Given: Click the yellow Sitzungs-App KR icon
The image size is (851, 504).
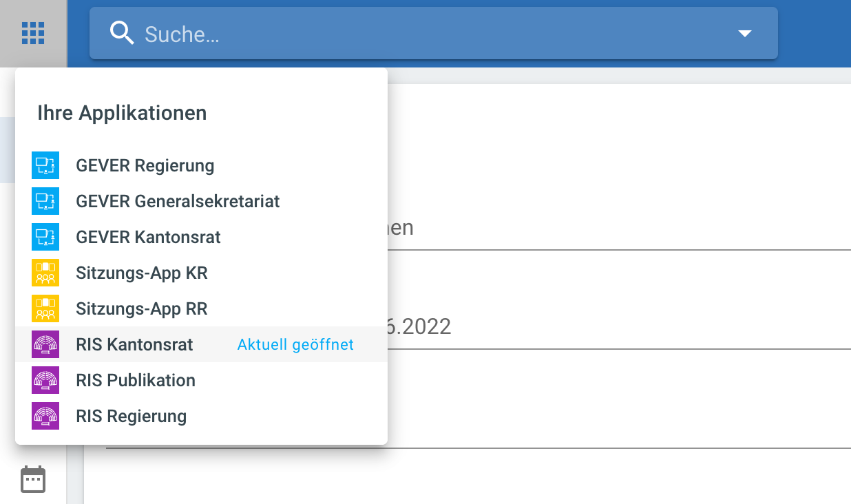Looking at the screenshot, I should [45, 273].
